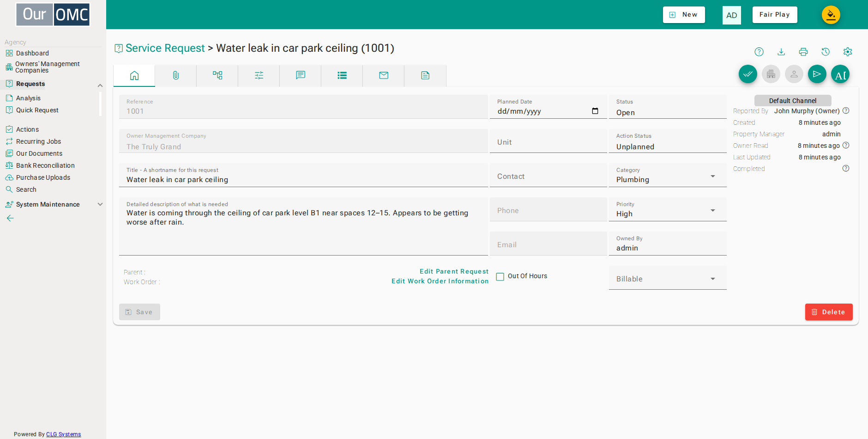Open the notes document tab
Screen dimensions: 868x439
coord(425,75)
